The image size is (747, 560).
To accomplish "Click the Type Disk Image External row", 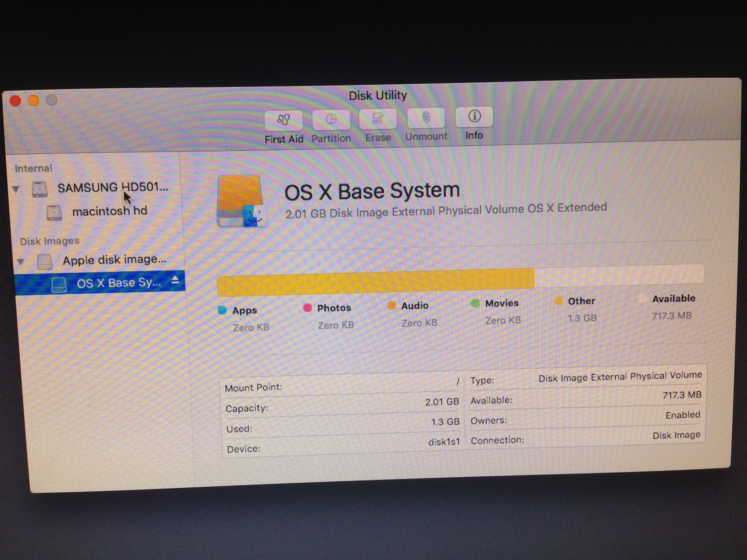I will (x=586, y=378).
